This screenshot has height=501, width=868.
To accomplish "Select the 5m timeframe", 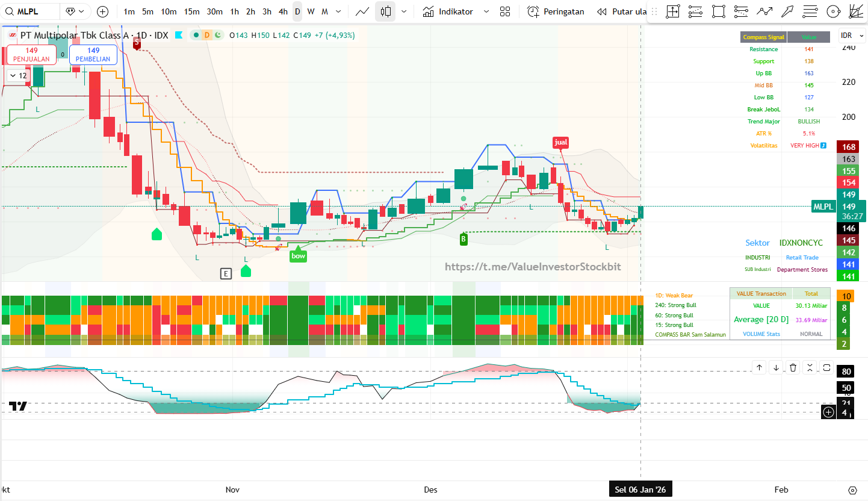I will coord(147,11).
